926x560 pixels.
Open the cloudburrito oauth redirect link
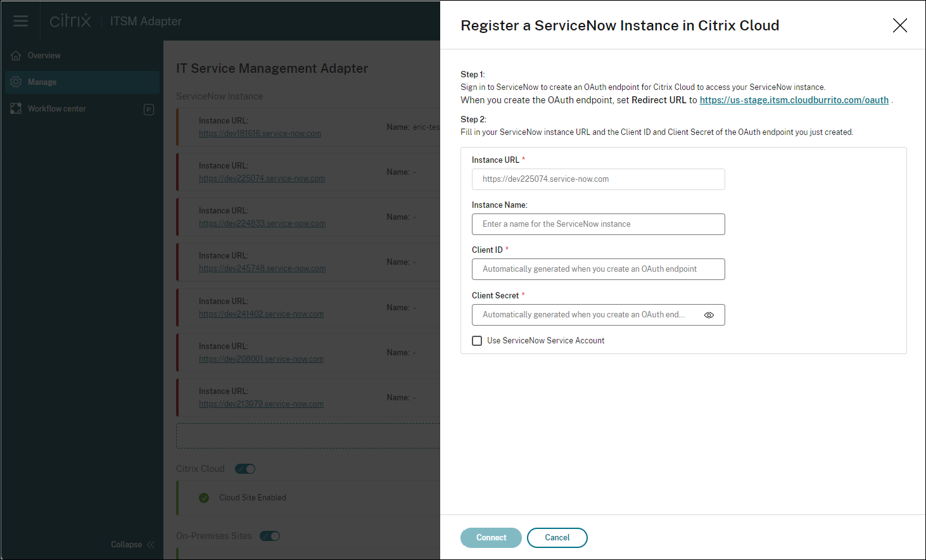pos(794,100)
